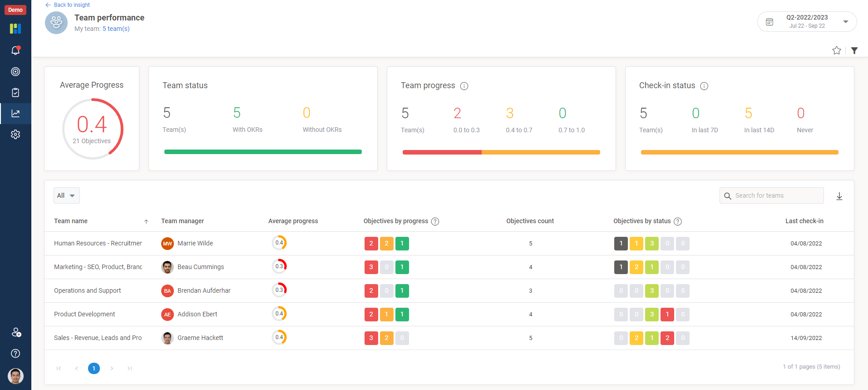Click dark status badge 1 in Human Resources row
Screen dimensions: 868x390
[621, 244]
